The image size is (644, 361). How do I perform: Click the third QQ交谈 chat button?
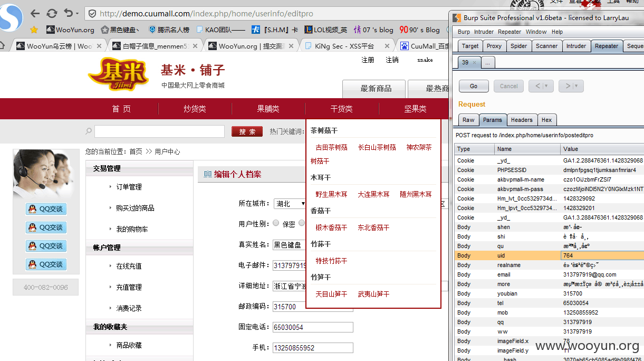click(x=46, y=246)
